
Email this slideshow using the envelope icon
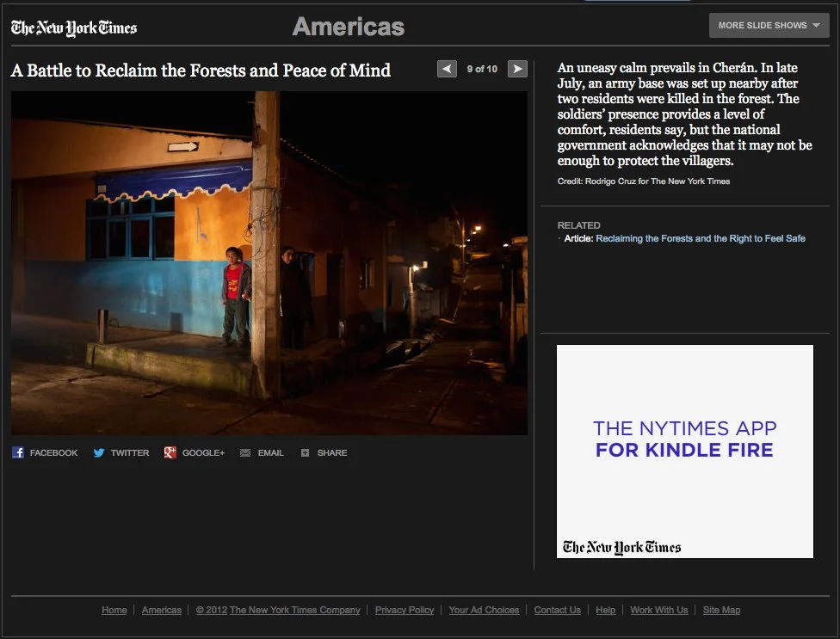coord(261,452)
